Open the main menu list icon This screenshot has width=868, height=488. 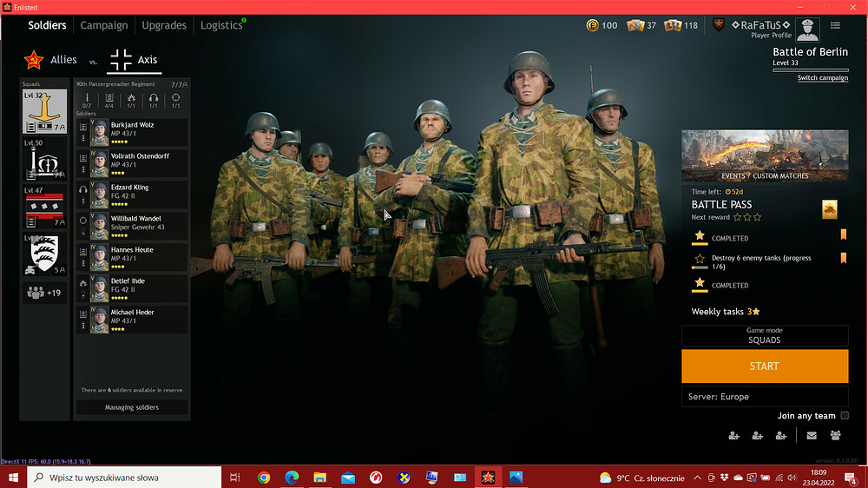(x=835, y=25)
